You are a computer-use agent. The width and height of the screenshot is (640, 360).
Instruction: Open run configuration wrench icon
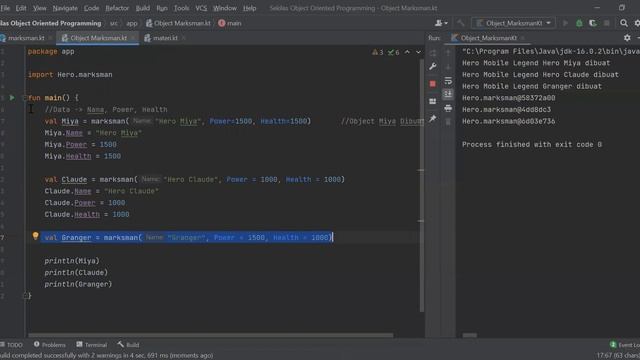[x=433, y=66]
